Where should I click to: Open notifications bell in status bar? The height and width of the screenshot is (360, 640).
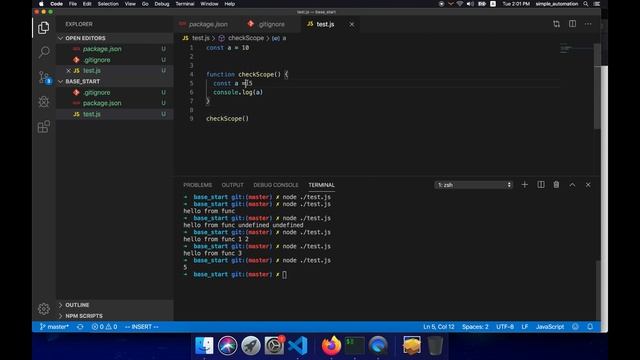(590, 327)
